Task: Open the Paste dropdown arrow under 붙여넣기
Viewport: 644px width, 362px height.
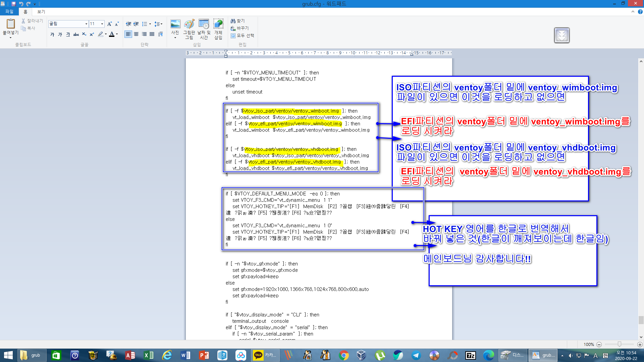Action: [x=11, y=38]
